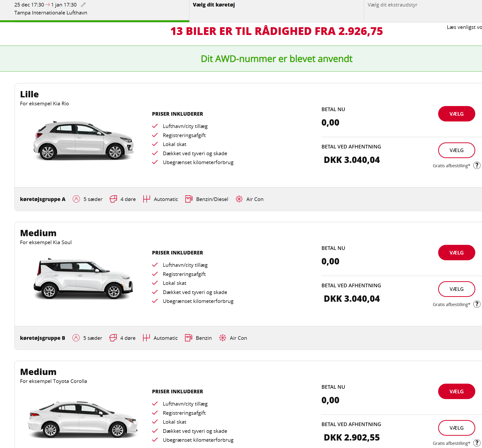Screen dimensions: 482x448
Task: Click the Air Con snowflake icon in køretøjsgruppe B
Action: (223, 338)
